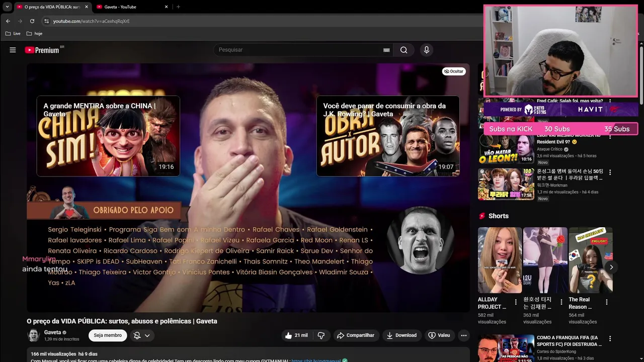Play the 'ALLDAY PROJECT' short
644x362 pixels.
point(500,260)
